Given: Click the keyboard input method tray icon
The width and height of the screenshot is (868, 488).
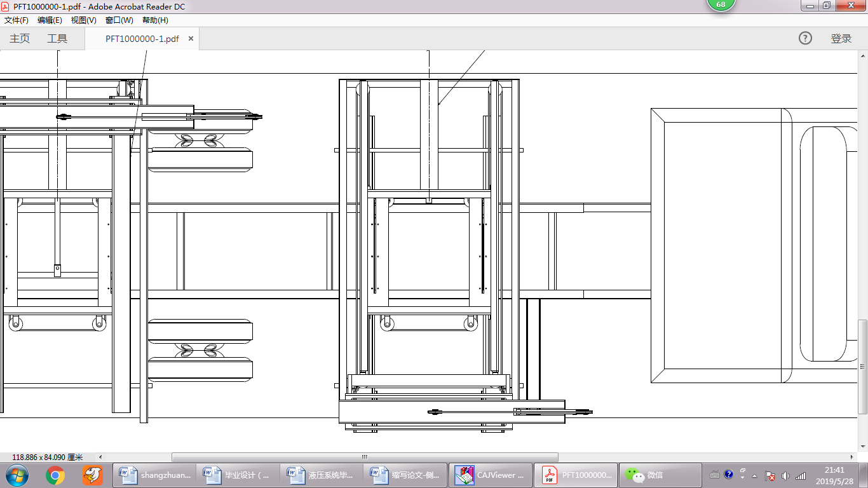Looking at the screenshot, I should coord(715,475).
